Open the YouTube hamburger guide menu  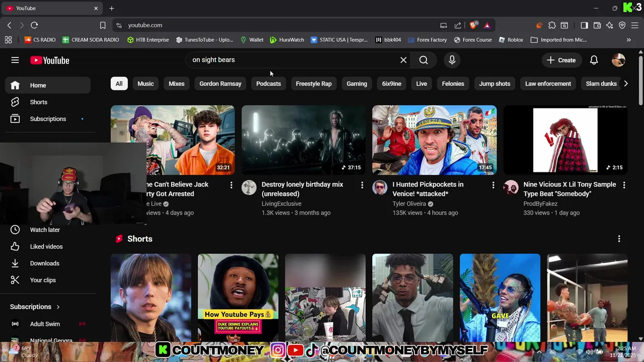click(x=15, y=60)
